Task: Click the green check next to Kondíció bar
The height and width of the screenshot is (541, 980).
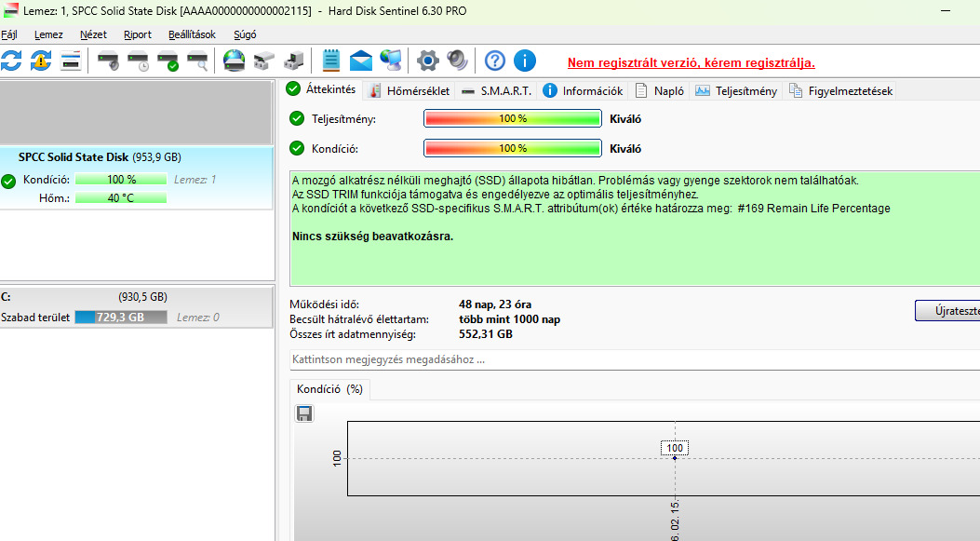Action: point(297,148)
